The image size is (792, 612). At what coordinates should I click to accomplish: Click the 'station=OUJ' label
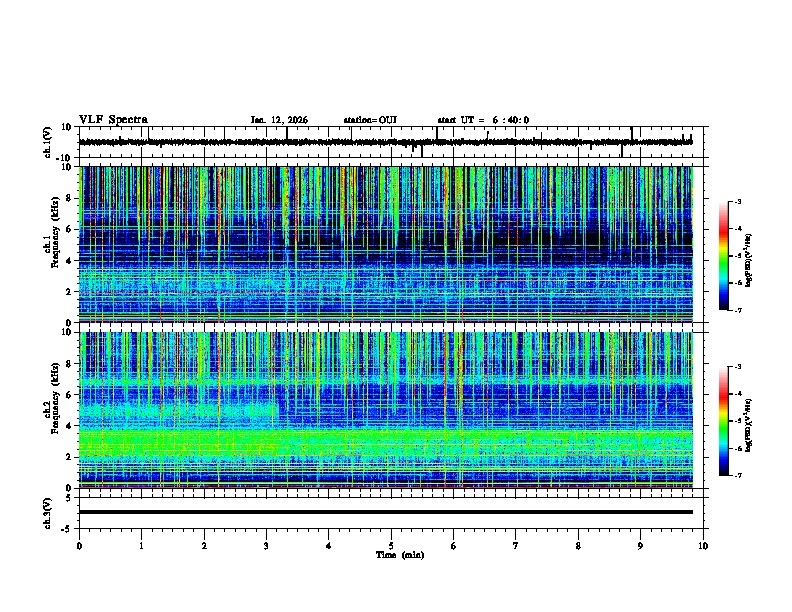370,120
